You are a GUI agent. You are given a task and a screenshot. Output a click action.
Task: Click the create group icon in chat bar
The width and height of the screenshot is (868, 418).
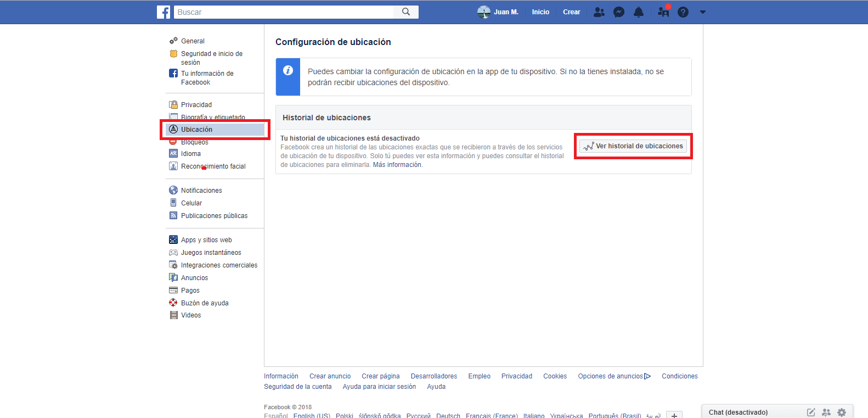pos(826,413)
